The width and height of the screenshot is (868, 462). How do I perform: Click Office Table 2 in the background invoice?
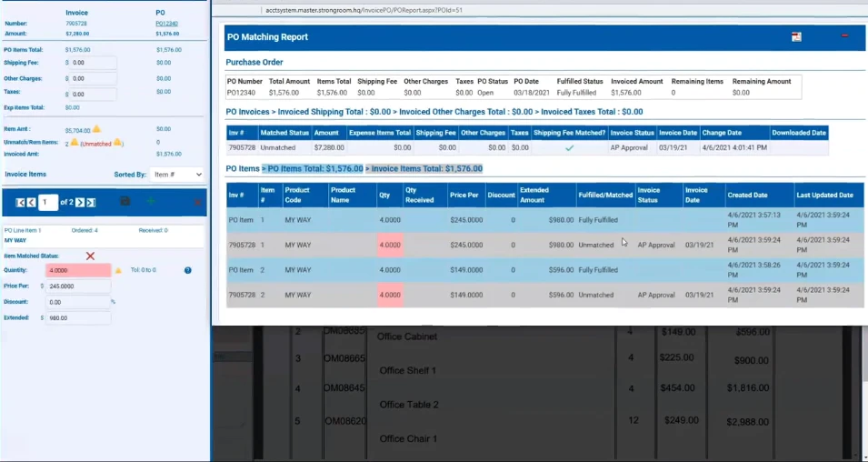click(x=409, y=405)
